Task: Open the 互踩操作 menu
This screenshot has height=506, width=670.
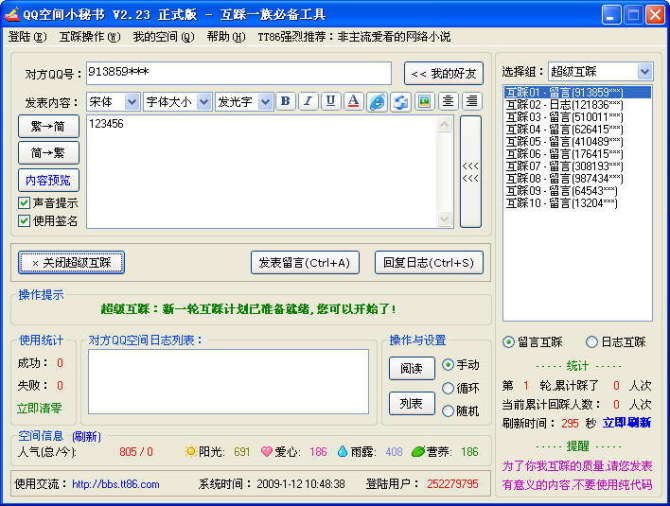Action: (90, 37)
